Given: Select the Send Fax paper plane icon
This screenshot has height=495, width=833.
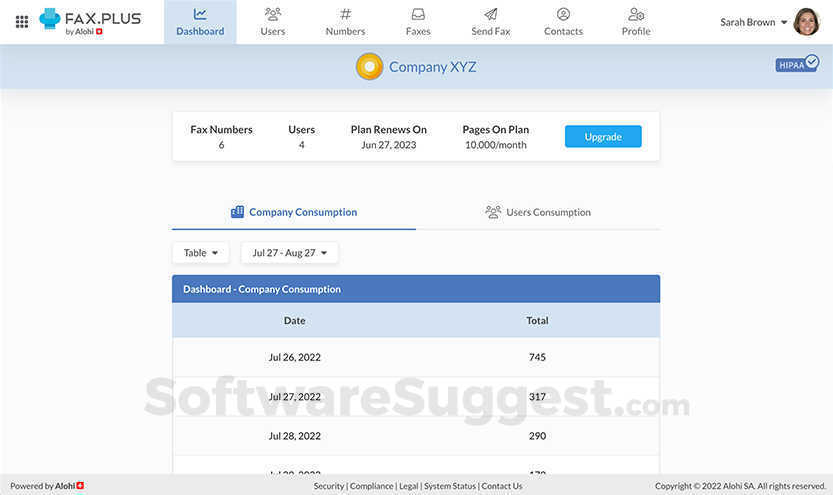Looking at the screenshot, I should tap(490, 14).
